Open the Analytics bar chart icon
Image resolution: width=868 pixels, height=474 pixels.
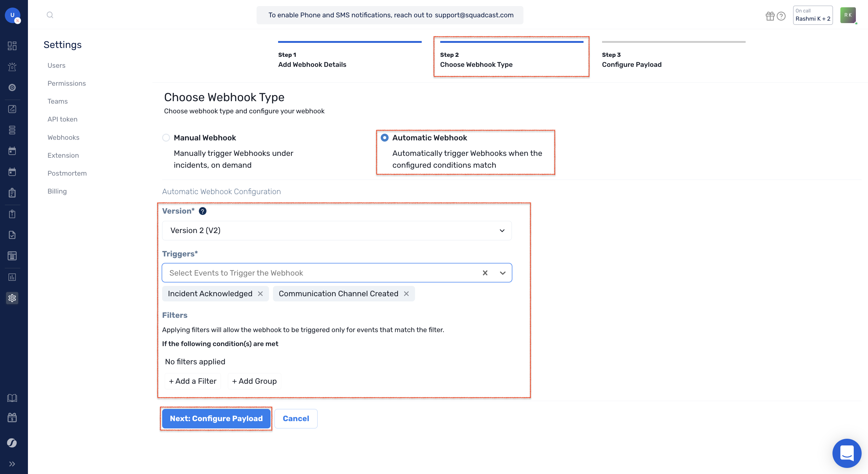tap(12, 277)
